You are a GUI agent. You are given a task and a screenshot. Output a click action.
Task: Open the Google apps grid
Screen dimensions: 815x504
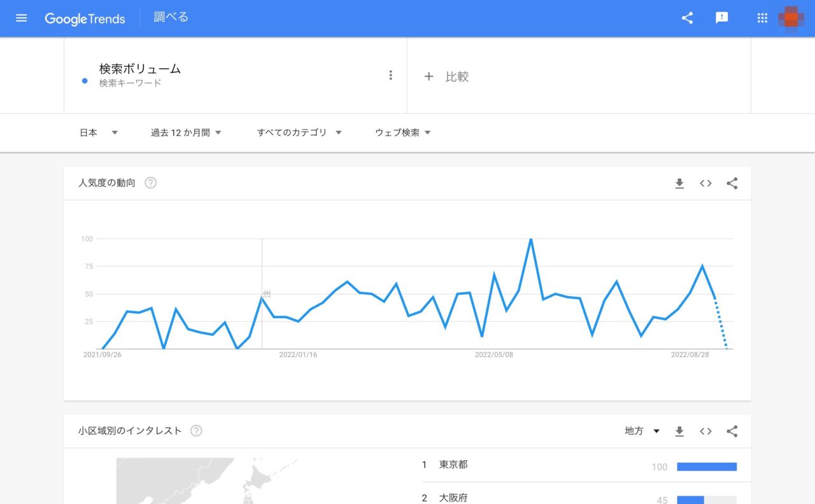(762, 18)
